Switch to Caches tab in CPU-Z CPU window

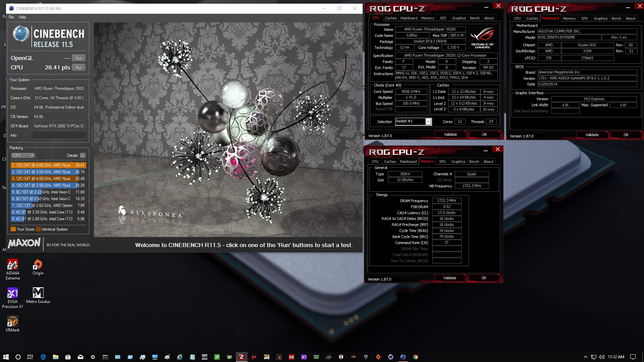(390, 18)
